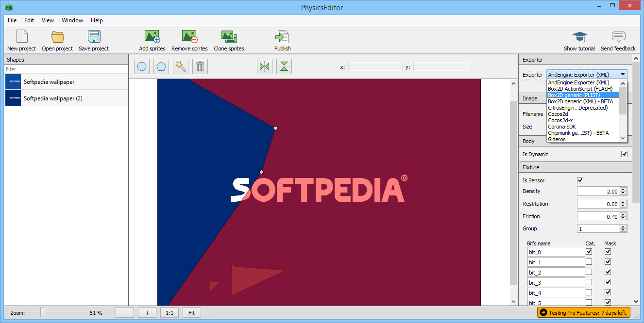Image resolution: width=644 pixels, height=323 pixels.
Task: Delete shape with trash can icon
Action: [200, 66]
